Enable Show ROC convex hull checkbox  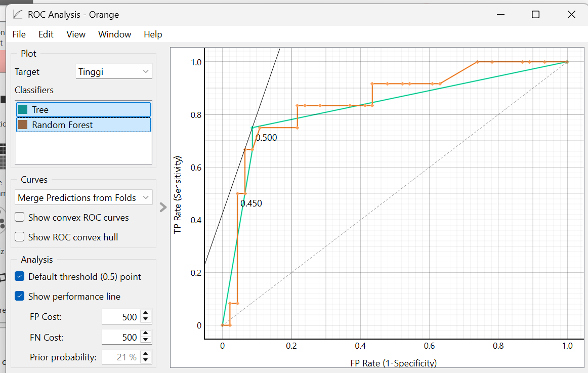click(x=20, y=237)
